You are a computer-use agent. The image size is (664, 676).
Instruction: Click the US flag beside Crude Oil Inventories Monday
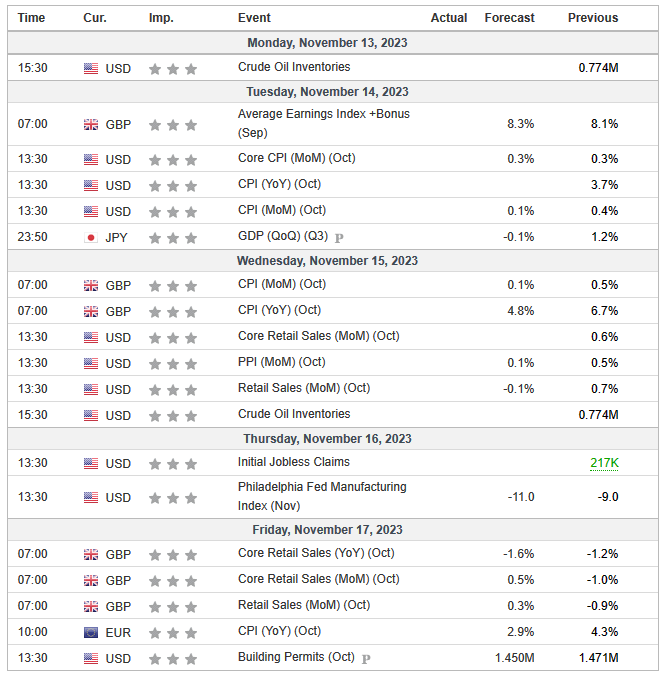pyautogui.click(x=91, y=69)
